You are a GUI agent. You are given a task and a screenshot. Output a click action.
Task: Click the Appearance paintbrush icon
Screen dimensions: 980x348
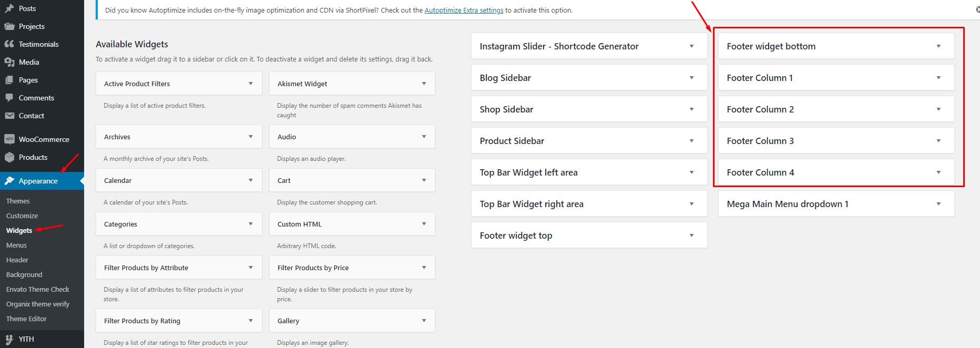(9, 180)
